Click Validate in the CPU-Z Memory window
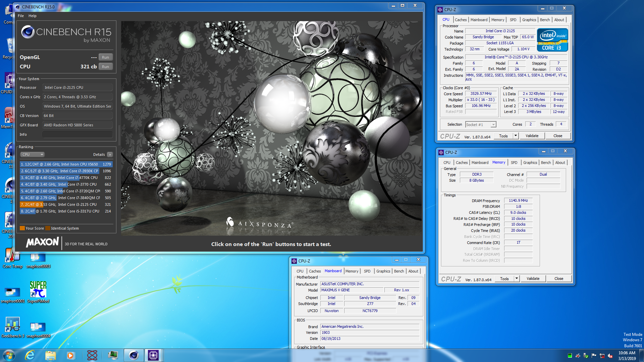 click(533, 279)
